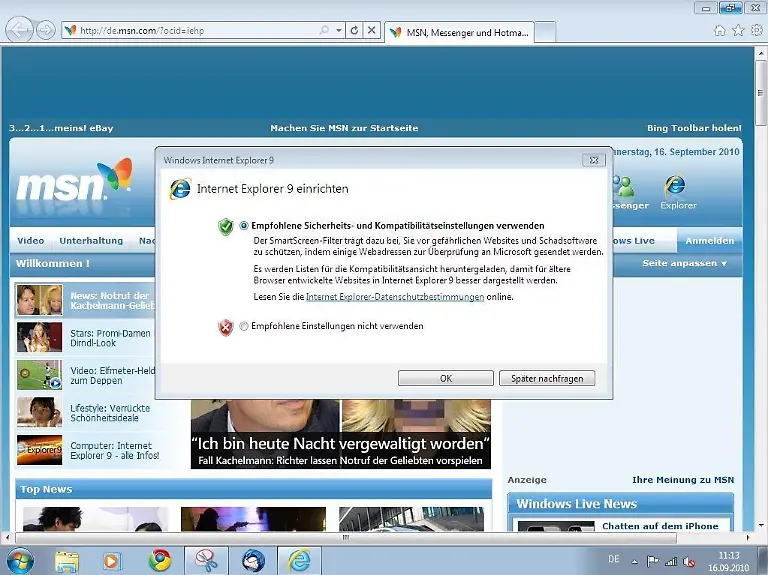Open the Home icon in IE toolbar
This screenshot has height=575, width=768.
point(719,30)
